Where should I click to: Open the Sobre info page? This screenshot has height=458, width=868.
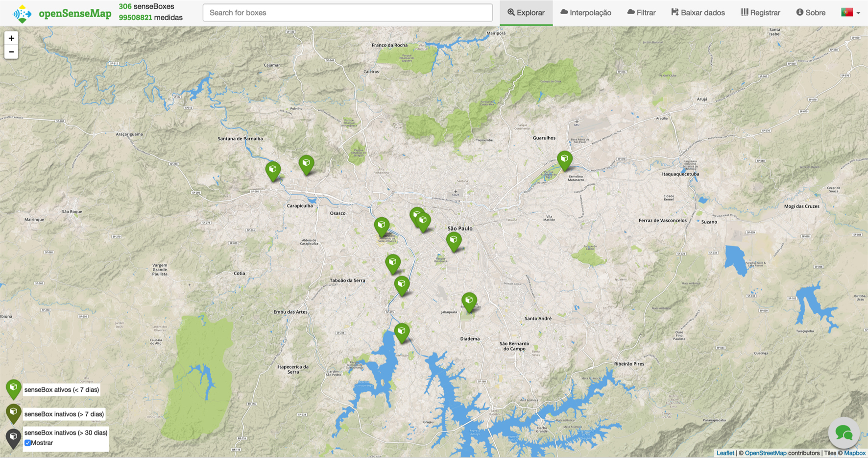tap(811, 13)
